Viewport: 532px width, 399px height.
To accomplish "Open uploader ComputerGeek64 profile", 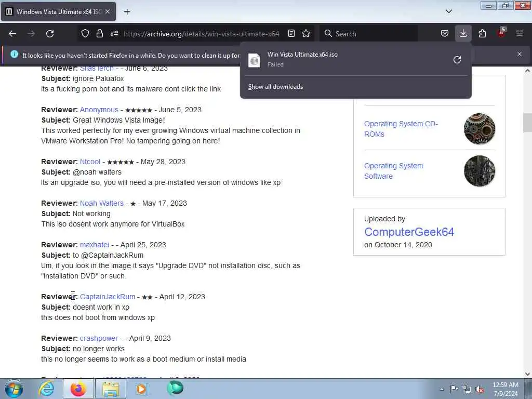I will [x=409, y=232].
